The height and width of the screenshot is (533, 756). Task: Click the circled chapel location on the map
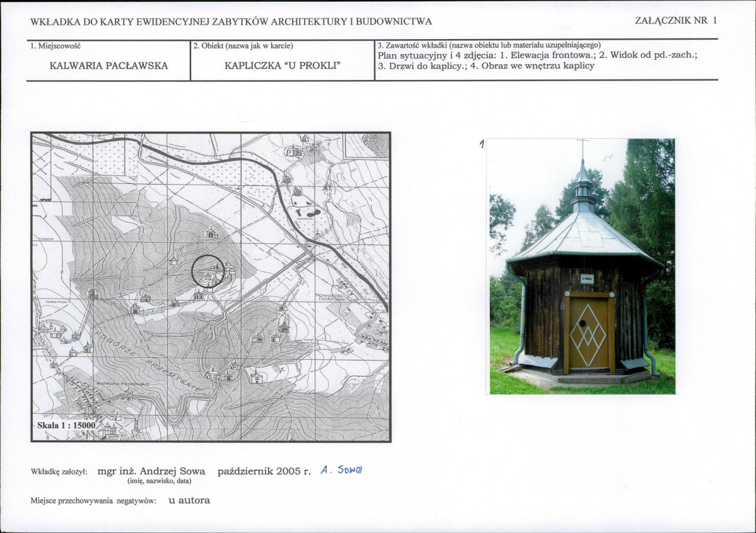[x=207, y=272]
